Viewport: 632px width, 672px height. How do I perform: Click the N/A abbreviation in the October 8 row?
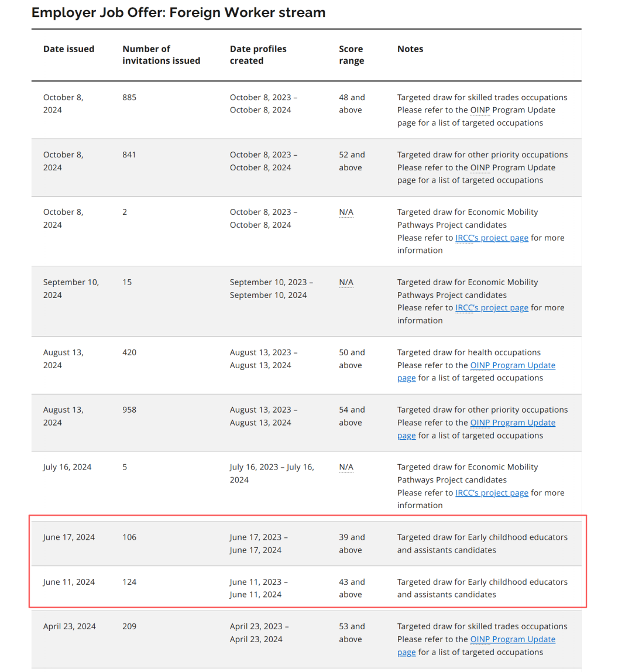[x=346, y=212]
